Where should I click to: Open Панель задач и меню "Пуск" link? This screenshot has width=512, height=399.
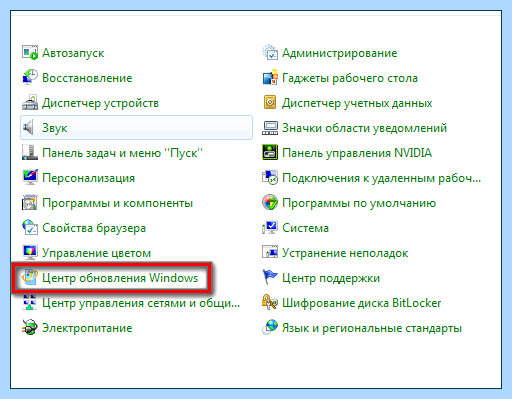122,153
